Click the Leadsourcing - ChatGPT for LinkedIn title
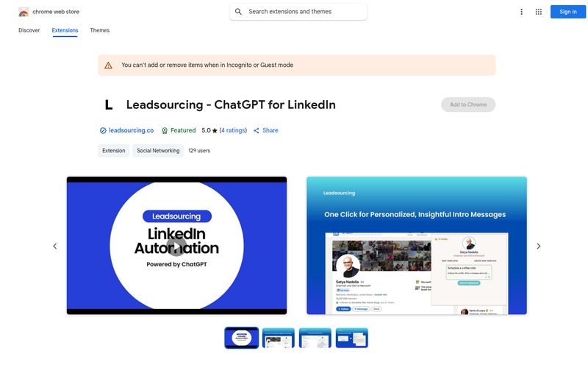Image resolution: width=588 pixels, height=365 pixels. [231, 104]
